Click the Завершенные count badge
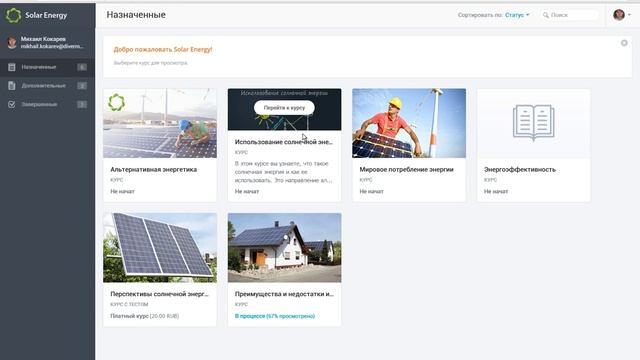 [x=82, y=104]
